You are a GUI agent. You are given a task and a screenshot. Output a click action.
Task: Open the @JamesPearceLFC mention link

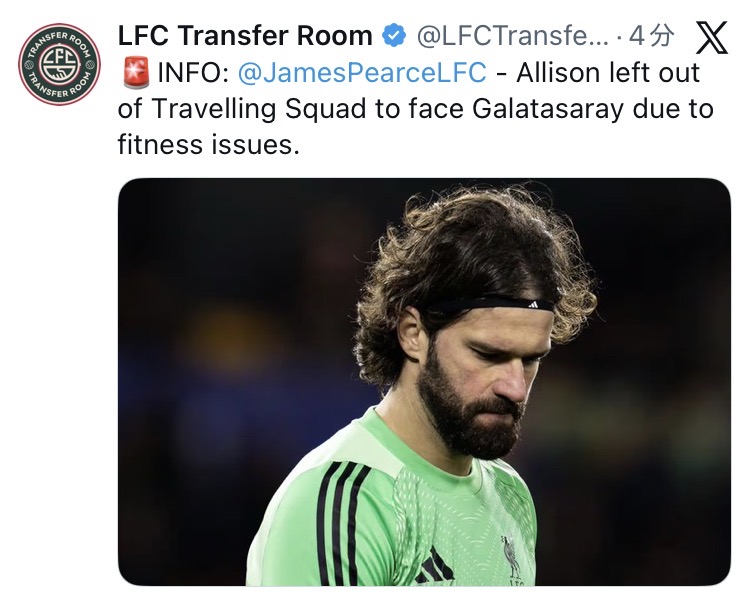[x=363, y=73]
